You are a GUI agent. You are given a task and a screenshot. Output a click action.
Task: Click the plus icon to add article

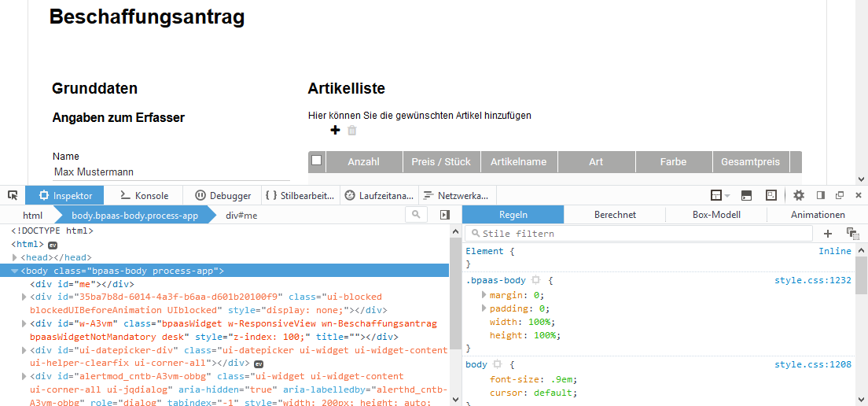coord(335,131)
